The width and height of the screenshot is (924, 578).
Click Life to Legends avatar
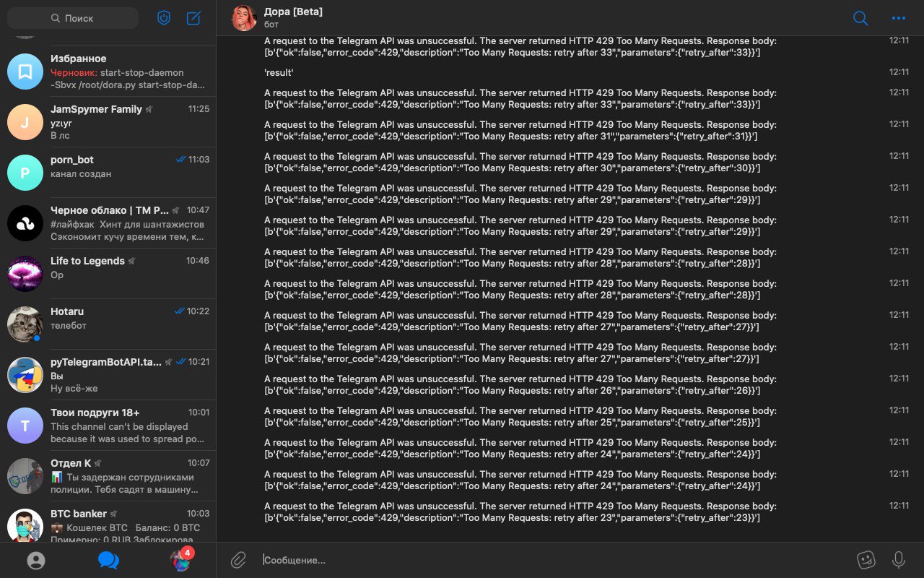(x=25, y=274)
